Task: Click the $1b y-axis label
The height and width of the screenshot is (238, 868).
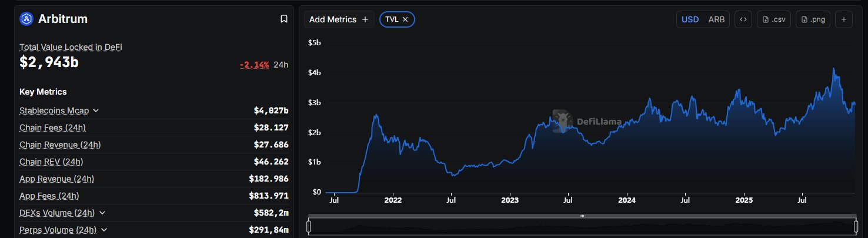Action: click(x=315, y=162)
